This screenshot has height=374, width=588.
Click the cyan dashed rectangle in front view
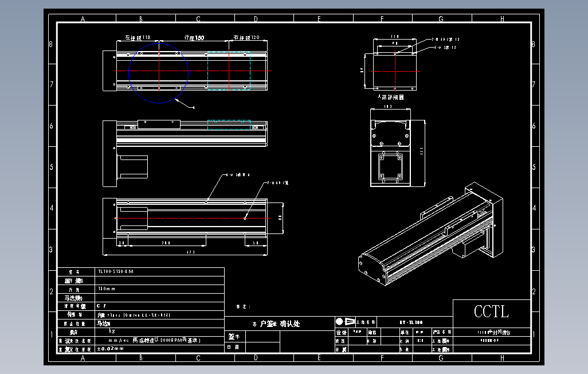click(229, 124)
